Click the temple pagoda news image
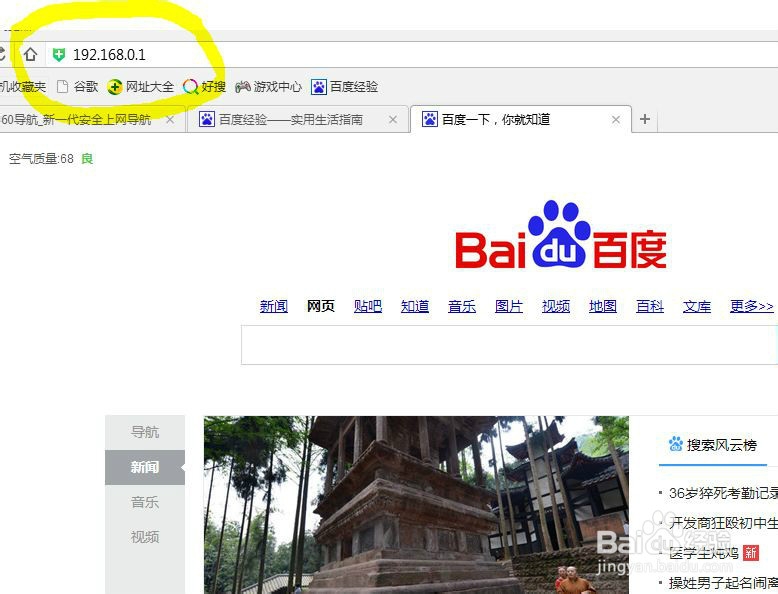 (416, 505)
